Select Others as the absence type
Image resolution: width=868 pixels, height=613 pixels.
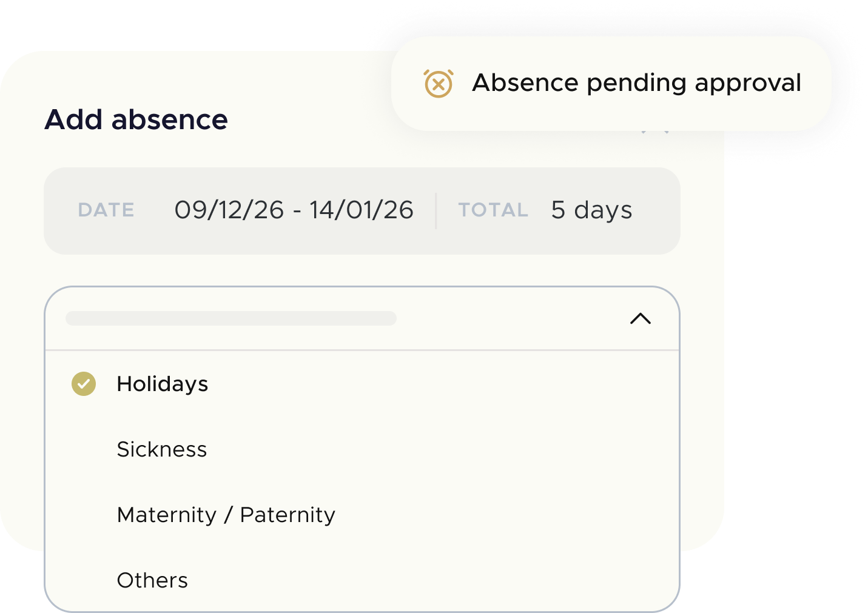(152, 580)
